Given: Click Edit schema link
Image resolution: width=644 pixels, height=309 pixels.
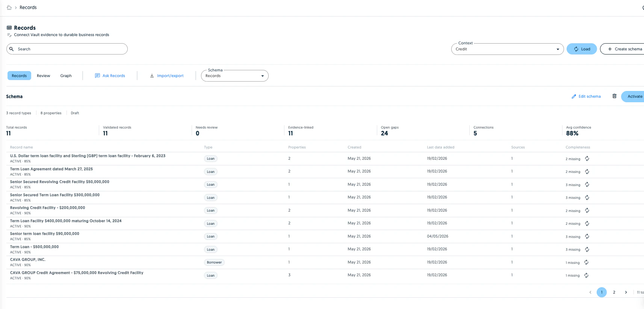Looking at the screenshot, I should 586,96.
